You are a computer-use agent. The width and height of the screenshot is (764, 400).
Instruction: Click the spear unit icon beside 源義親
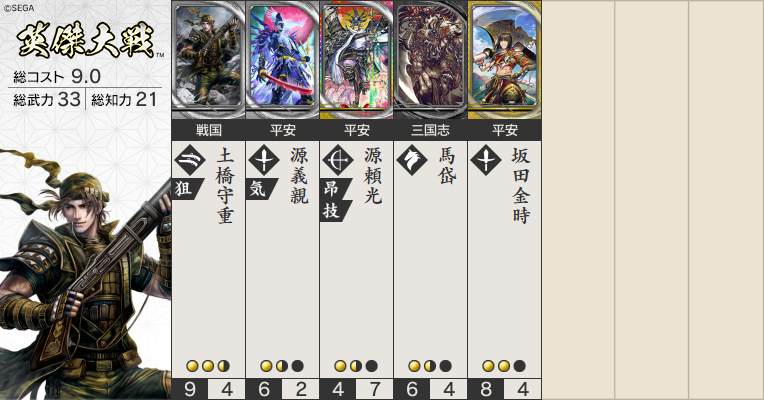point(264,160)
